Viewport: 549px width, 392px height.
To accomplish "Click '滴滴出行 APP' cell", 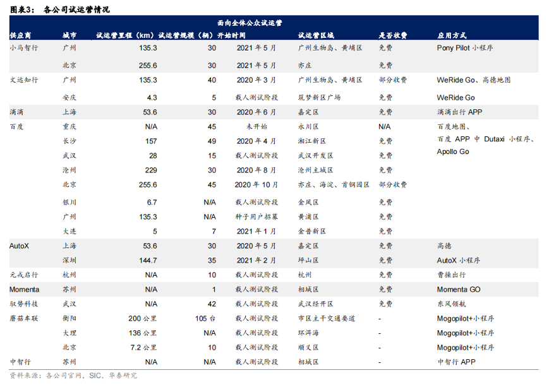I will point(459,112).
